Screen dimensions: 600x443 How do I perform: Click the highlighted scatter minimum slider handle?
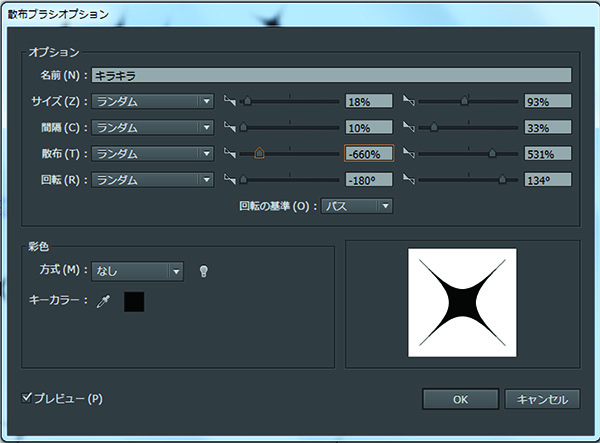pos(259,153)
